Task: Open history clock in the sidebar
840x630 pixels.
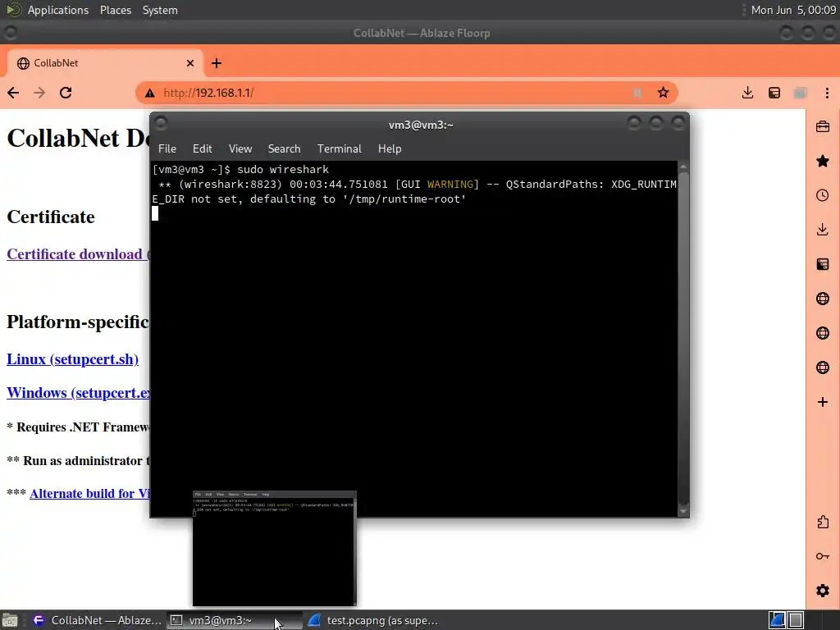Action: tap(823, 195)
